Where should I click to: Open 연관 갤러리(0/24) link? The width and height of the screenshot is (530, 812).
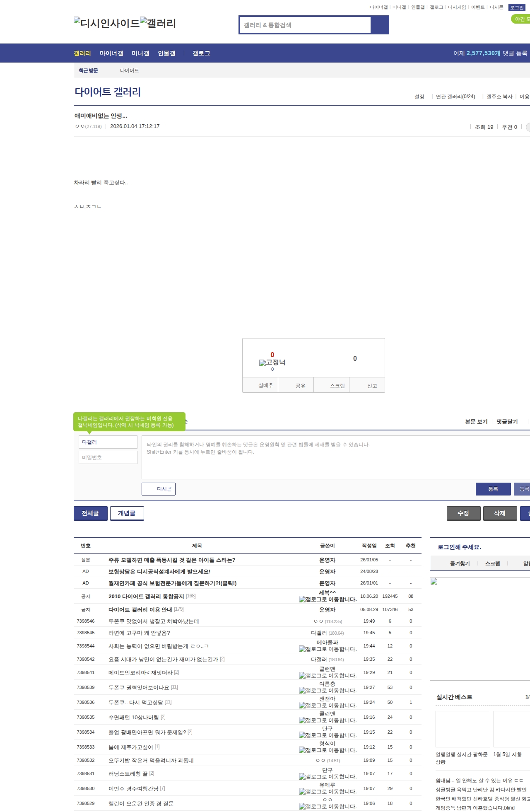tap(455, 97)
